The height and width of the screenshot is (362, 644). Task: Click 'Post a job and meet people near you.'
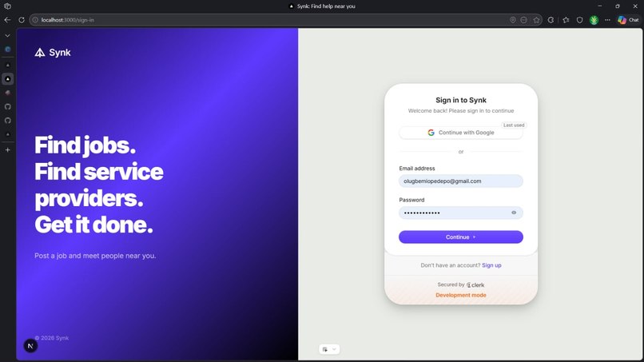(x=95, y=256)
